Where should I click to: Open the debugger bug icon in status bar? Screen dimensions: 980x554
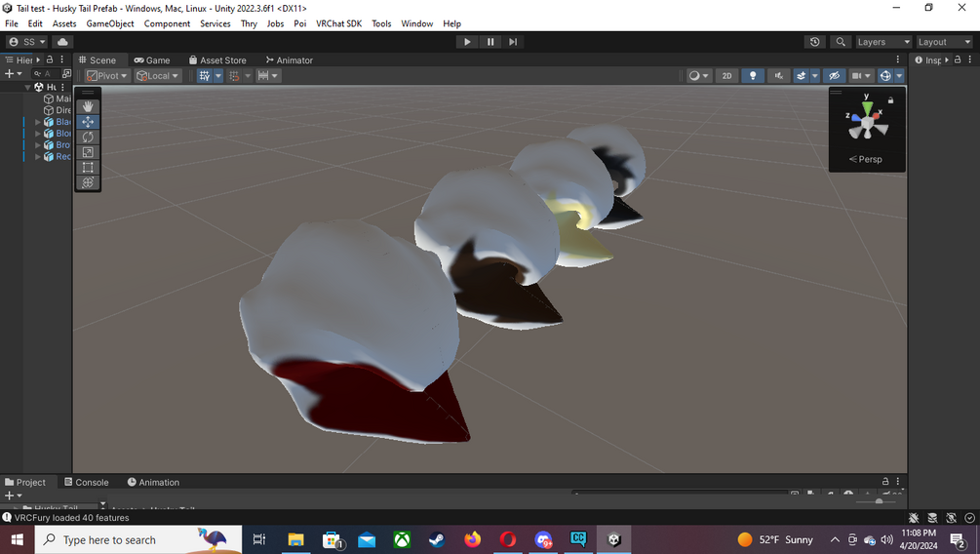[914, 518]
